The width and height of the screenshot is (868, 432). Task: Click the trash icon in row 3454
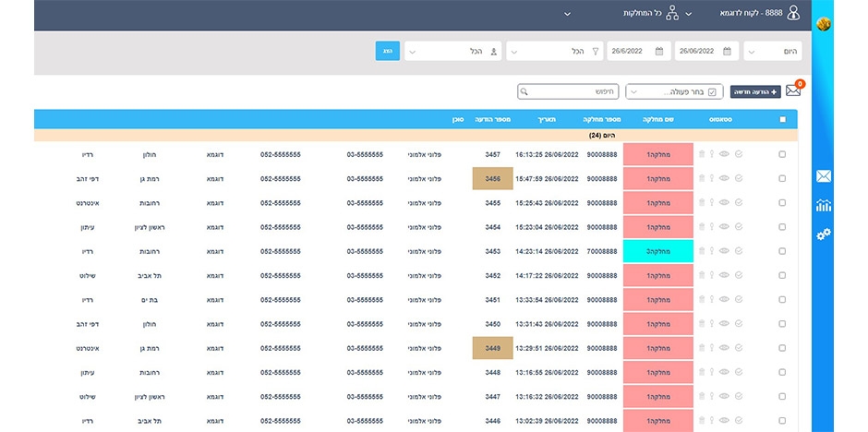click(x=702, y=227)
